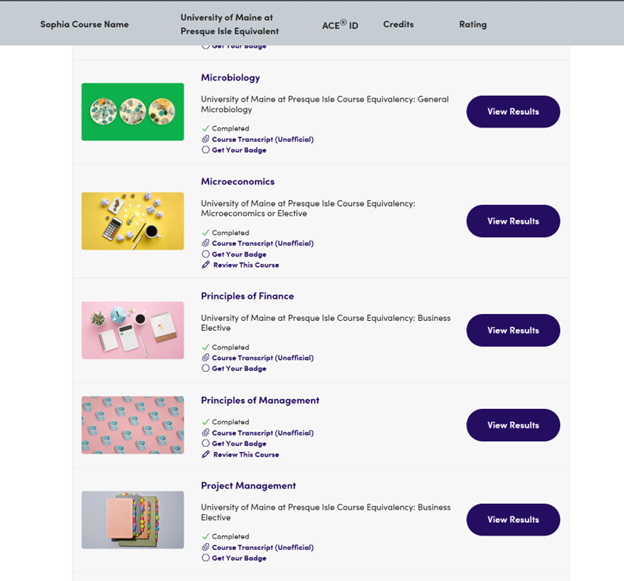Click the badge circle icon under Project Management
The width and height of the screenshot is (624, 581).
coord(205,558)
